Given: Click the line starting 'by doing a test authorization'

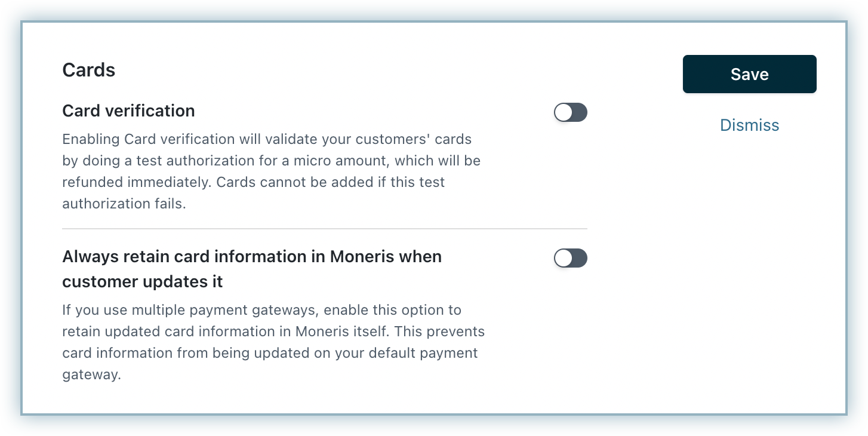Looking at the screenshot, I should tap(272, 161).
